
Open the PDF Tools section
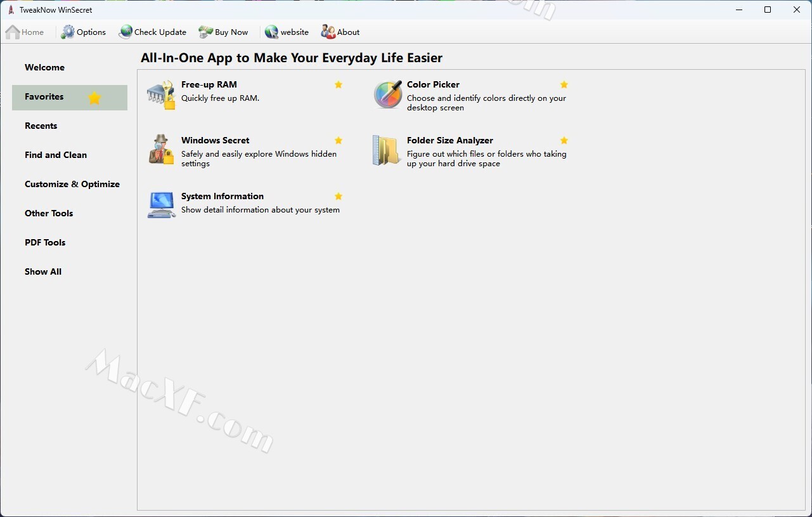pos(70,242)
